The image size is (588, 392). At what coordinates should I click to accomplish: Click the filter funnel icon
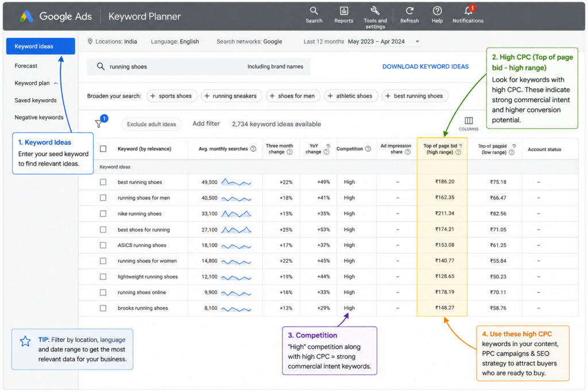[x=99, y=123]
